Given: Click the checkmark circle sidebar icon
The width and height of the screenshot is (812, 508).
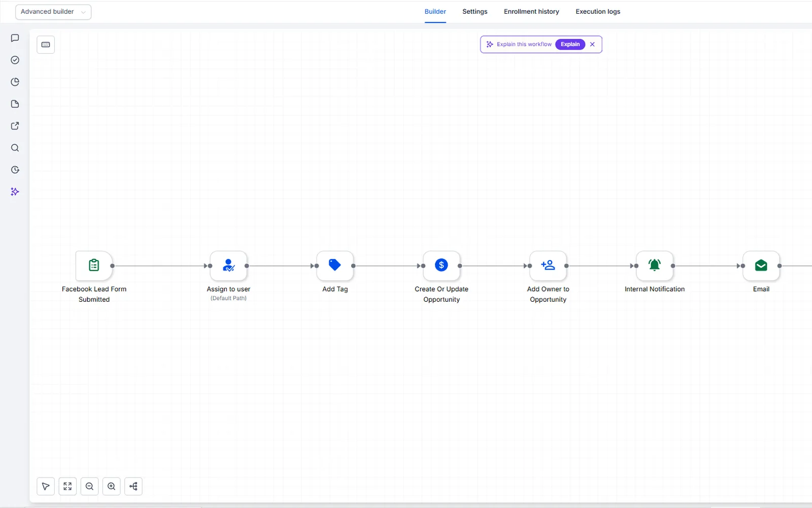Looking at the screenshot, I should coord(15,60).
